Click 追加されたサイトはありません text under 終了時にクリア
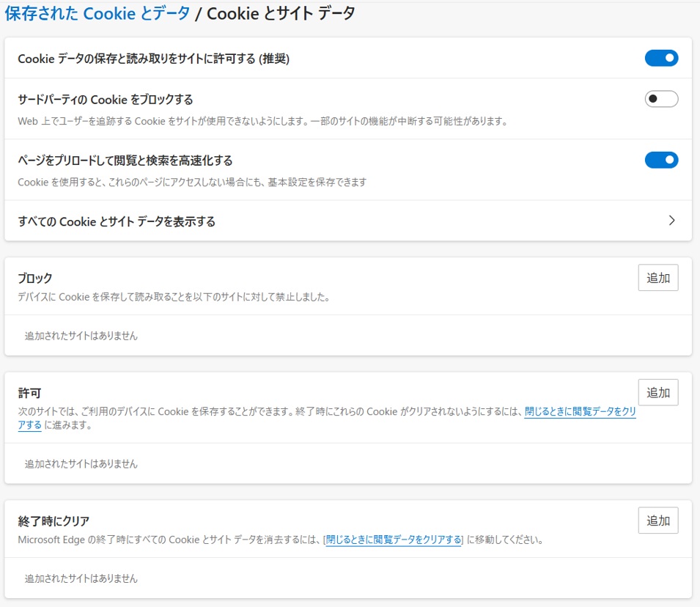The height and width of the screenshot is (607, 700). tap(81, 578)
